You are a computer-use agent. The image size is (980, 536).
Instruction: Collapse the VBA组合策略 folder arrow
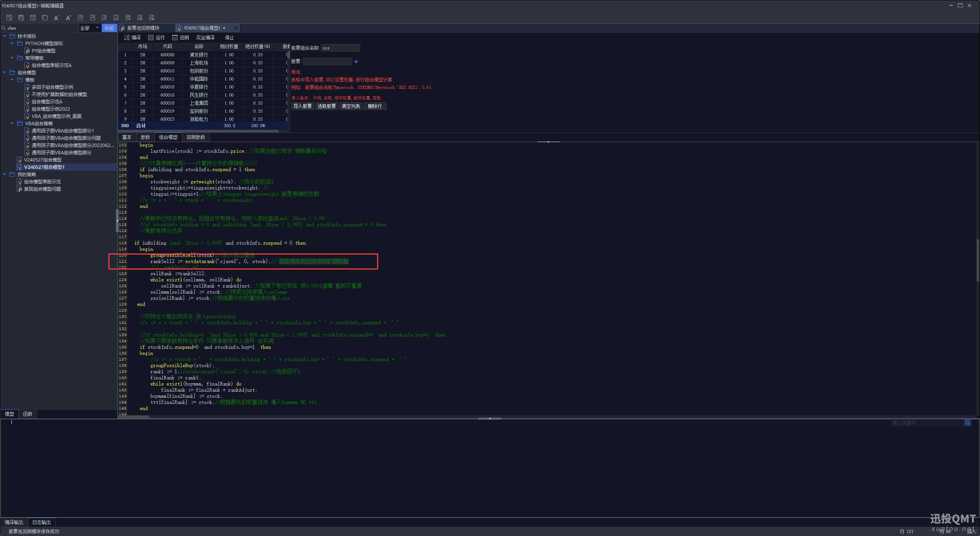click(12, 123)
